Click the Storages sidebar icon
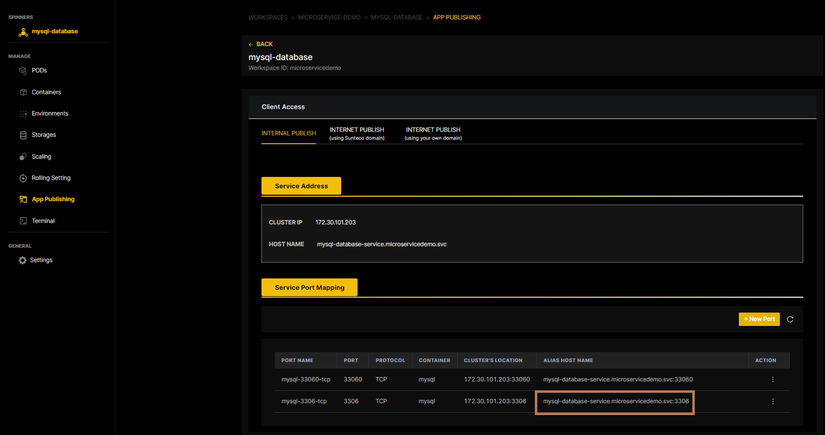 (23, 135)
